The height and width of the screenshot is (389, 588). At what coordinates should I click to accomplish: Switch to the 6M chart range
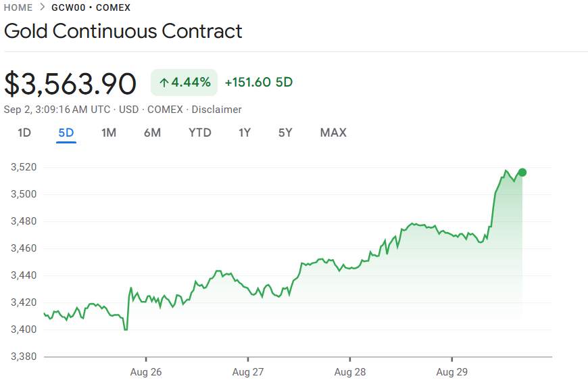point(152,133)
